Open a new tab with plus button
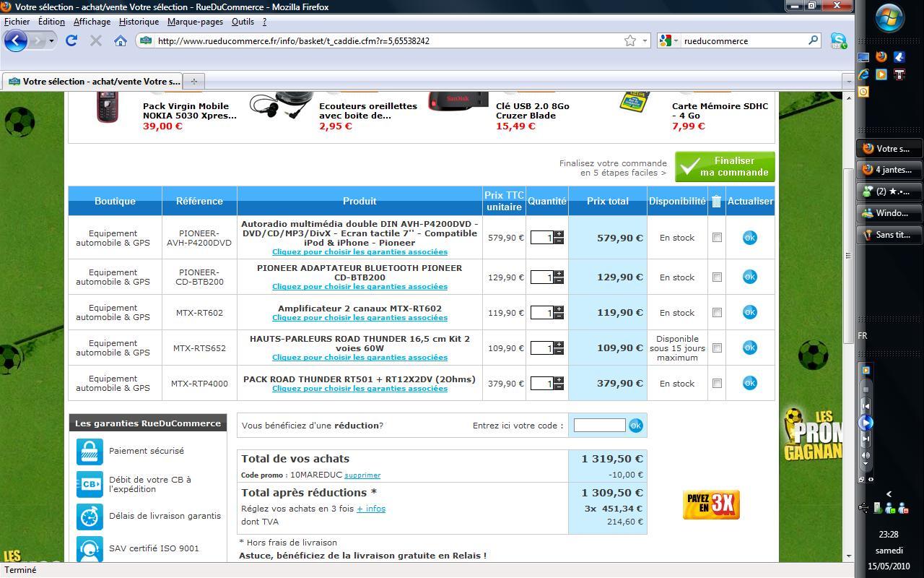 pos(193,81)
